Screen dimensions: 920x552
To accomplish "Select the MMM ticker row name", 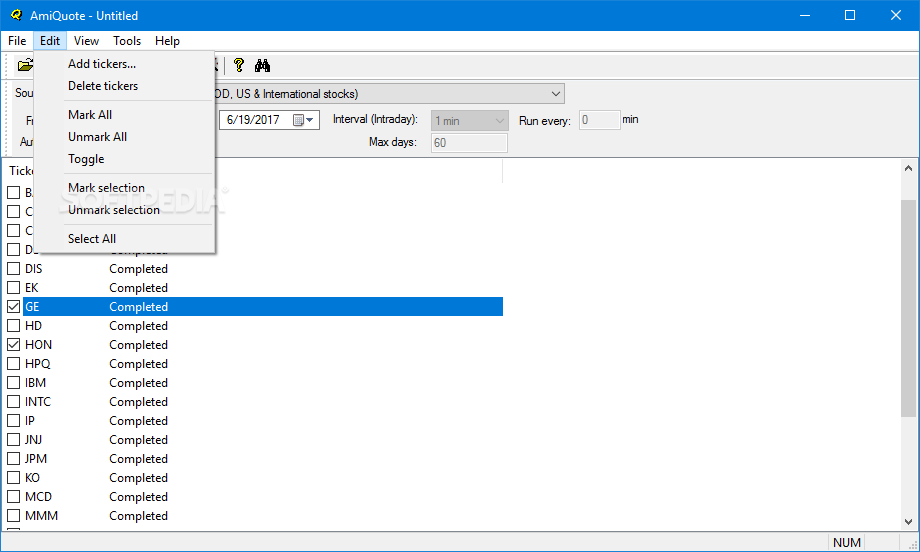I will [41, 516].
